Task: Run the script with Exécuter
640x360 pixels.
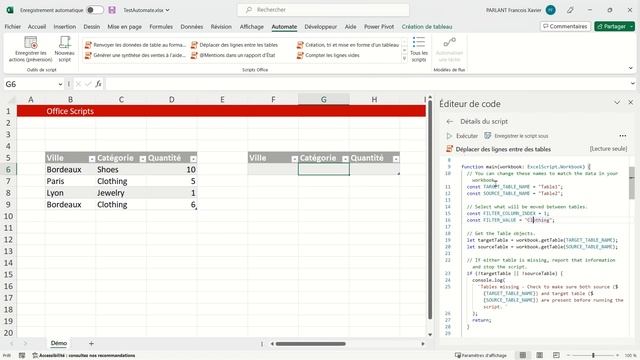Action: pos(462,136)
